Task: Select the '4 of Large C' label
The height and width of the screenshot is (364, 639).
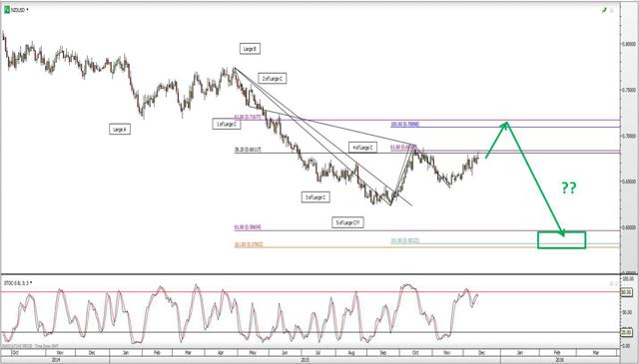Action: 362,148
